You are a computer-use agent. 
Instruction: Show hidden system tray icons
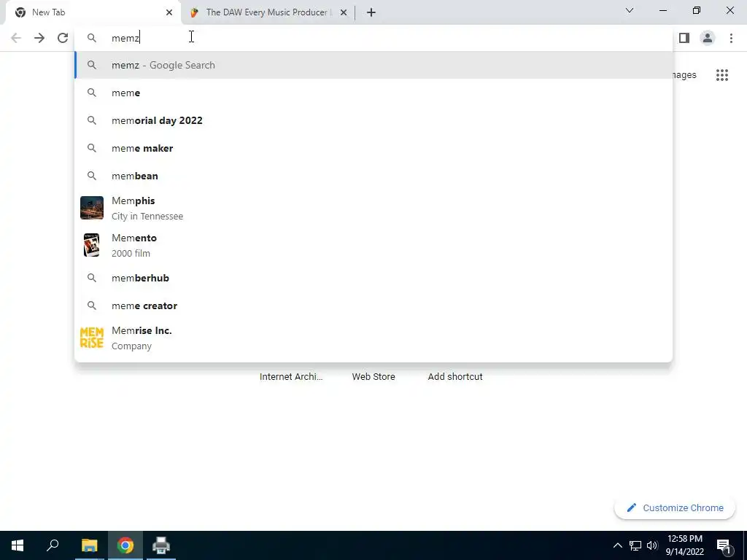[617, 545]
